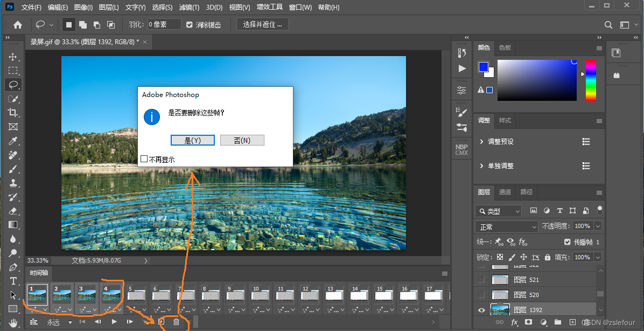Viewport: 644px width, 331px height.
Task: Select the Rectangle shape tool
Action: click(13, 309)
